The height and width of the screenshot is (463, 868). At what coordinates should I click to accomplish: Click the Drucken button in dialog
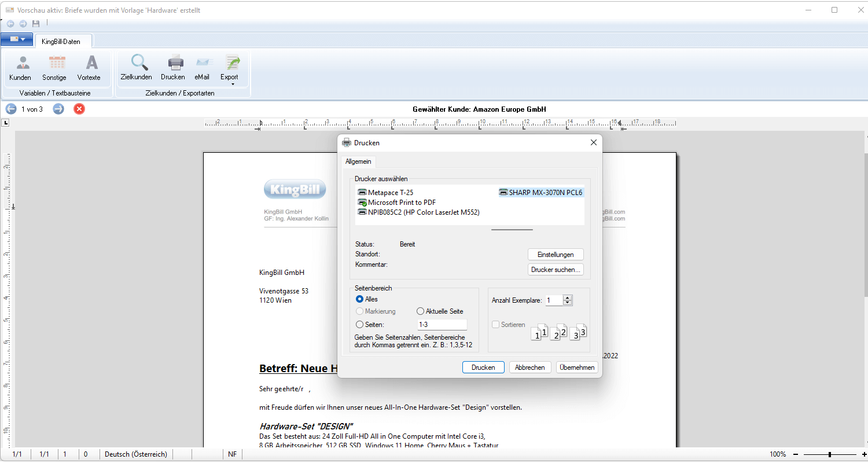(483, 368)
